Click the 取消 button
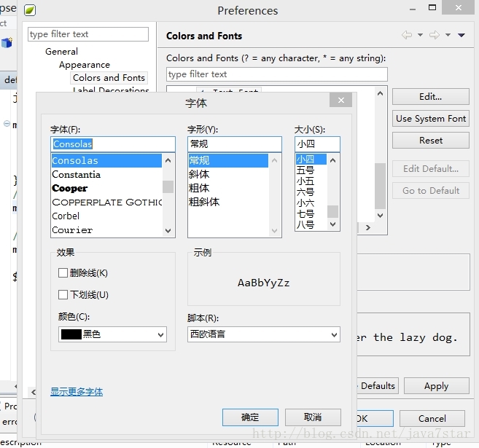 click(313, 417)
